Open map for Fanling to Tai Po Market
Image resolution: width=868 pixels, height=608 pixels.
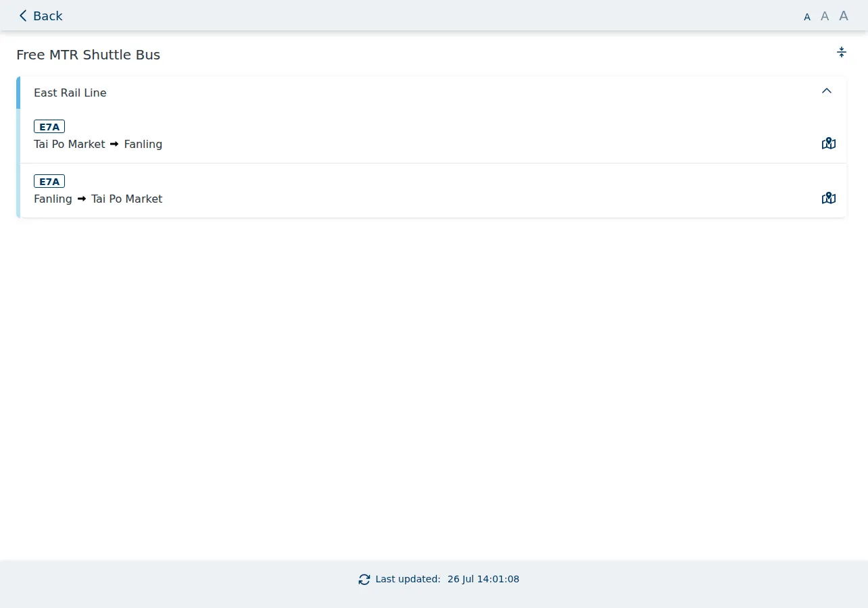tap(829, 198)
